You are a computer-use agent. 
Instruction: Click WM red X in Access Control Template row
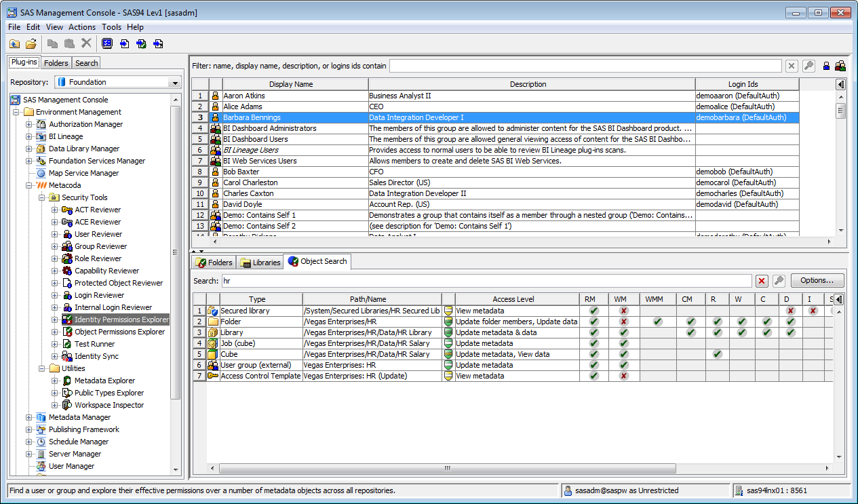(x=623, y=376)
